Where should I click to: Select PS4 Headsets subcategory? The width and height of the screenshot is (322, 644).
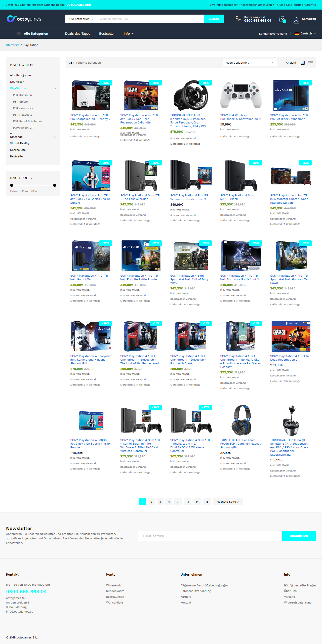click(23, 115)
